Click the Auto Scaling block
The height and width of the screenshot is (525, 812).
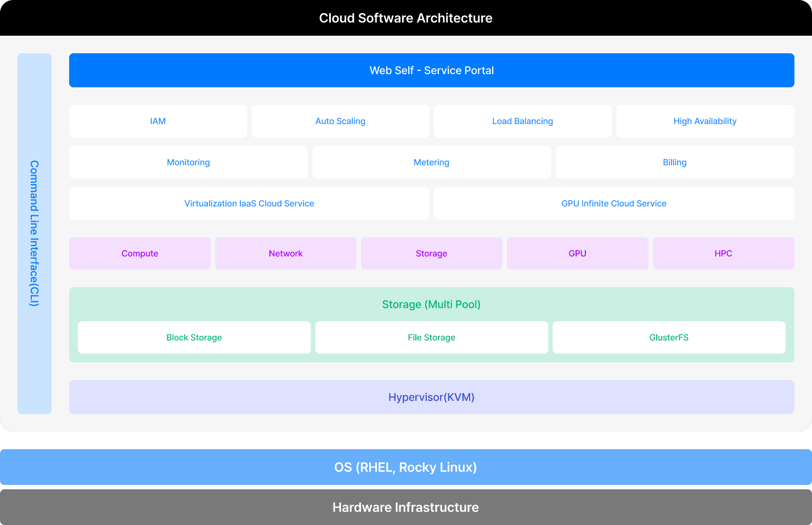(x=340, y=121)
